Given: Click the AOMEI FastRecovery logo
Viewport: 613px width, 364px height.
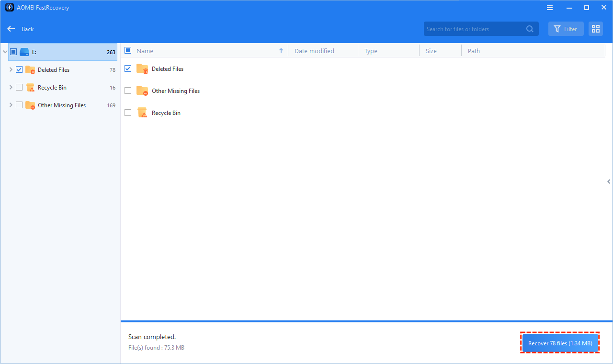Looking at the screenshot, I should coord(9,7).
